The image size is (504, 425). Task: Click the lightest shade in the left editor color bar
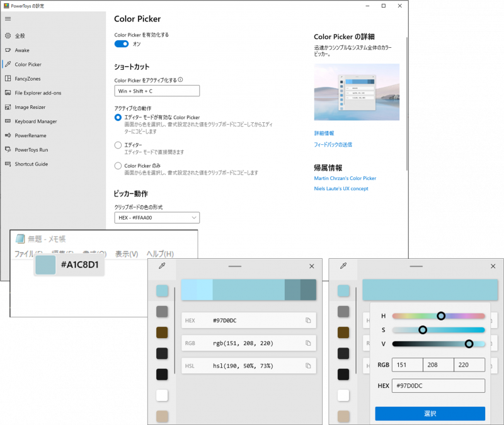(x=189, y=290)
